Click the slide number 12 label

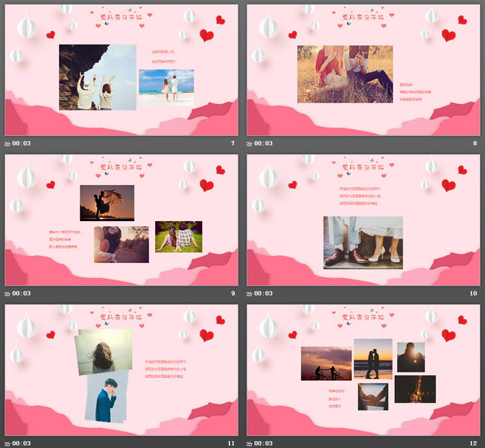tap(473, 443)
